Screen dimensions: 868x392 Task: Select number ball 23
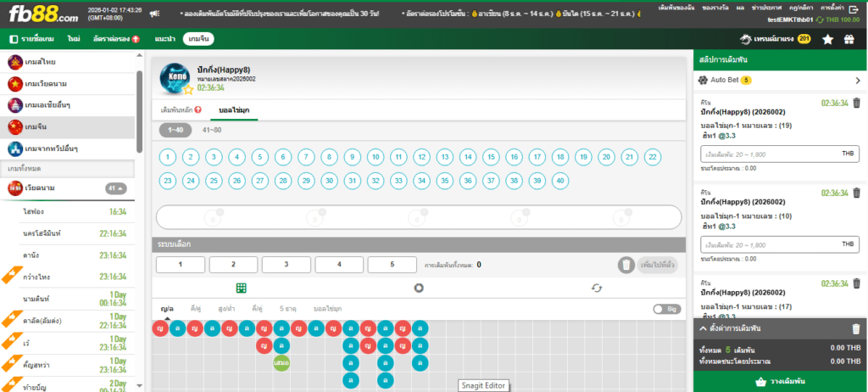(x=168, y=180)
